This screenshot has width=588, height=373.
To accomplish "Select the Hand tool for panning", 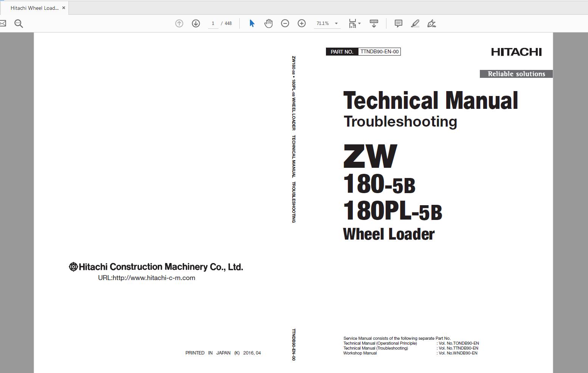I will pyautogui.click(x=268, y=23).
